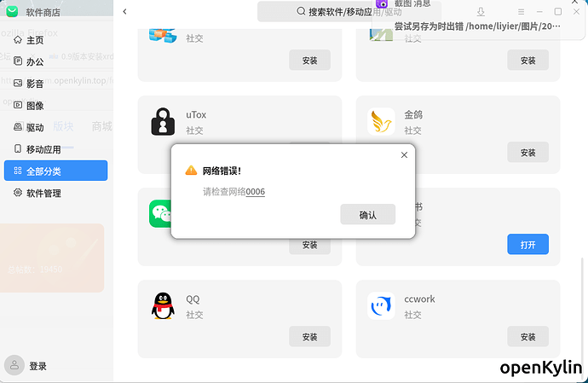The width and height of the screenshot is (588, 383).
Task: Open the 图像 category
Action: click(x=56, y=106)
